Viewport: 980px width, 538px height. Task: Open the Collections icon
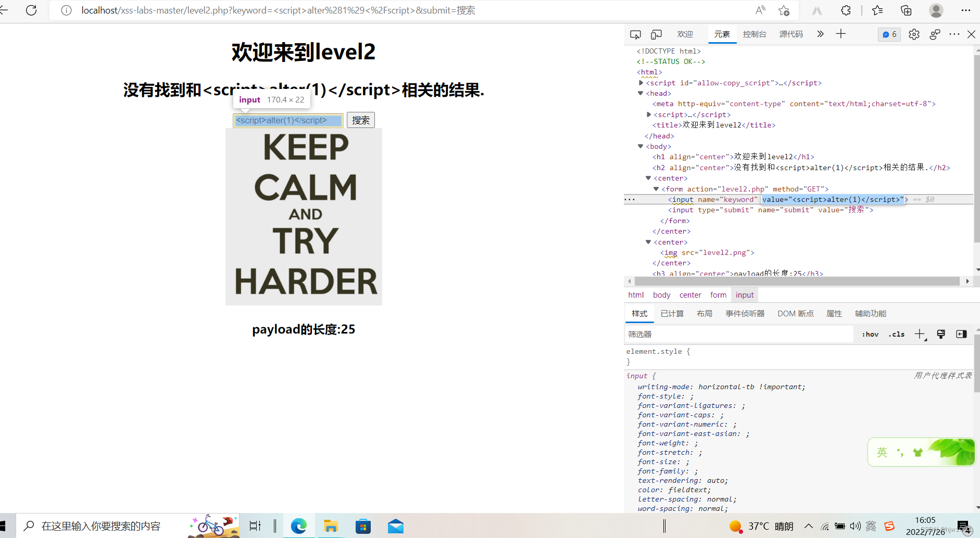coord(907,10)
